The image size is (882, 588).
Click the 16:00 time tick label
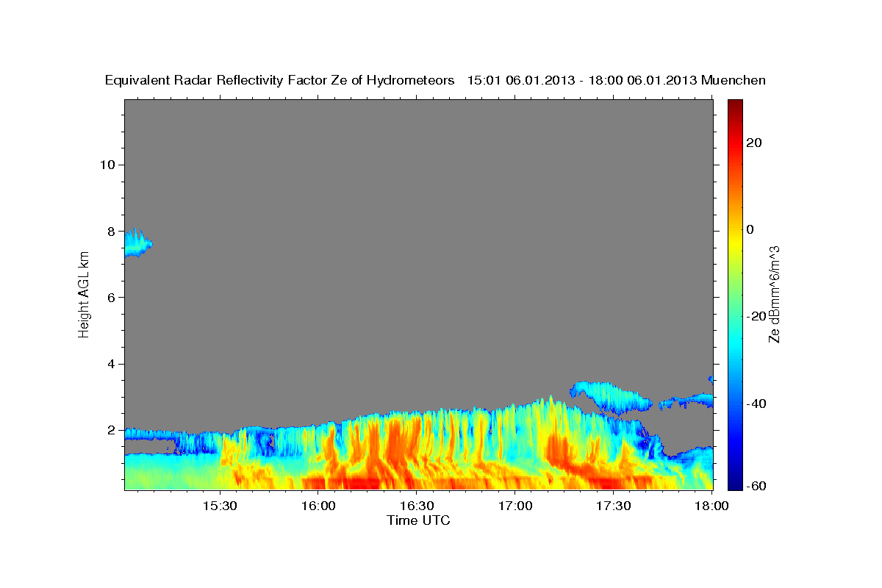coord(318,506)
